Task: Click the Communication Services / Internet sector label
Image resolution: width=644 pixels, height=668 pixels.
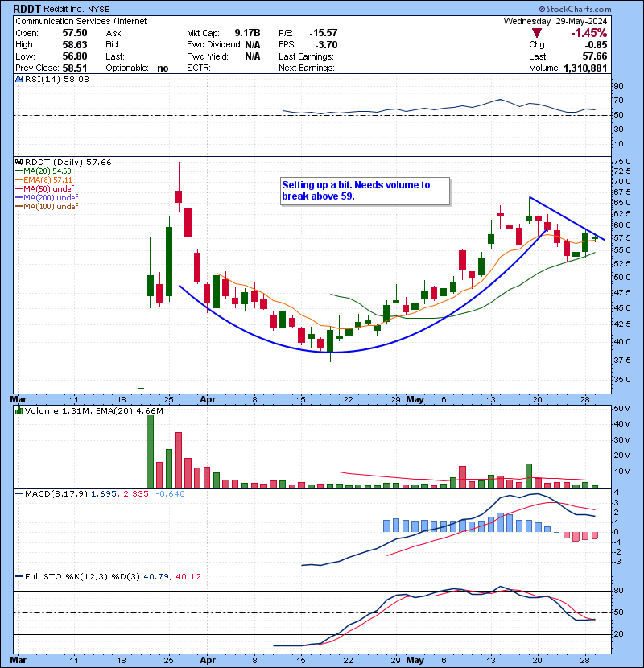Action: 81,21
